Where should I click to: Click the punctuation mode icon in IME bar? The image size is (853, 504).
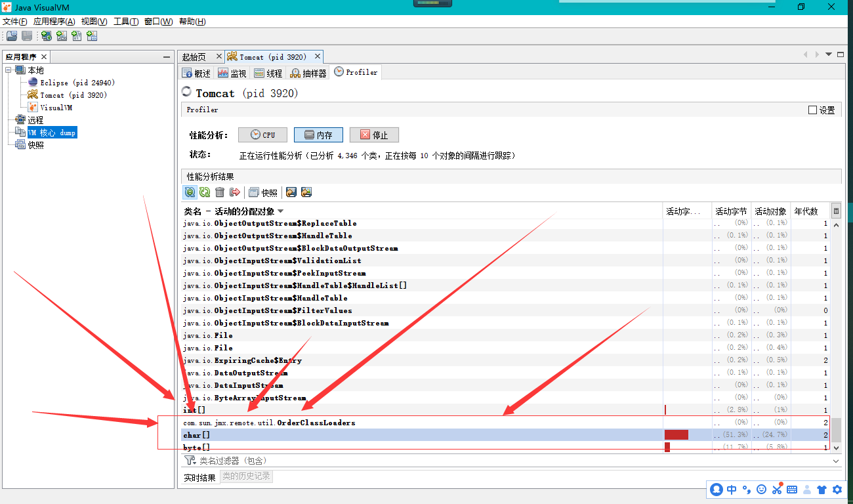click(747, 490)
